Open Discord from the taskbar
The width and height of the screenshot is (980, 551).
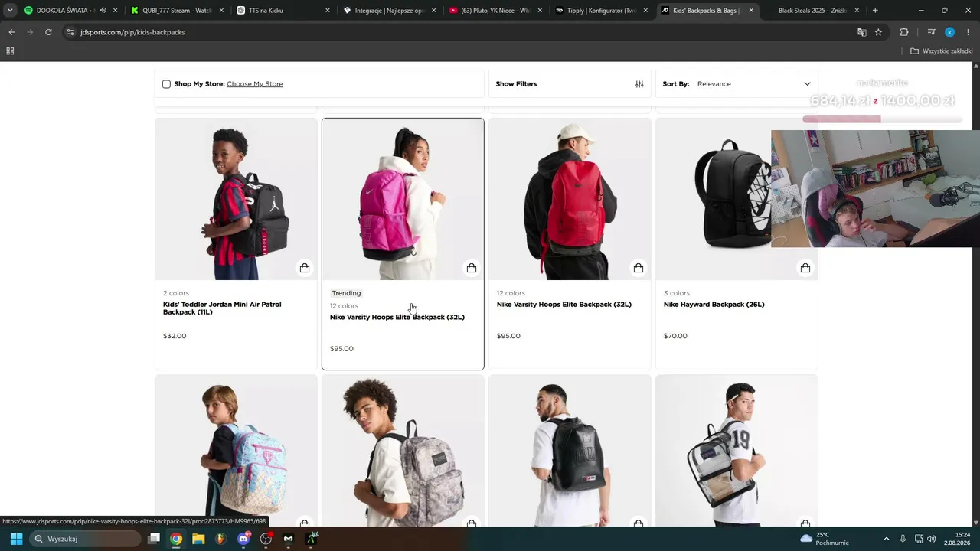pos(243,539)
